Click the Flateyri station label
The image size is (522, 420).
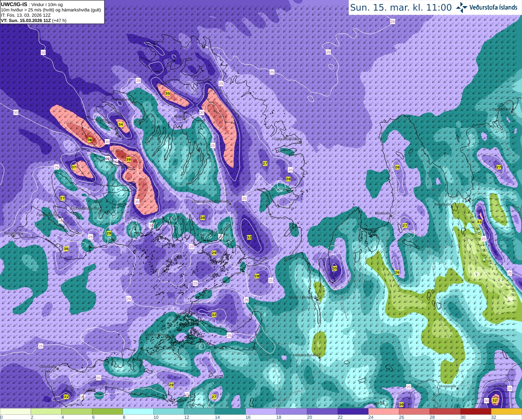pos(102,119)
